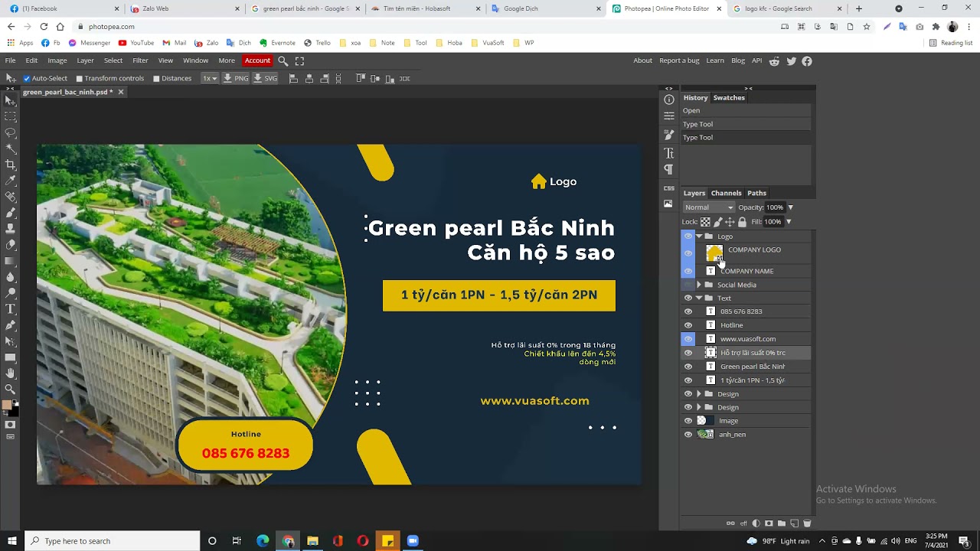
Task: Select the Eyedropper tool
Action: point(10,181)
